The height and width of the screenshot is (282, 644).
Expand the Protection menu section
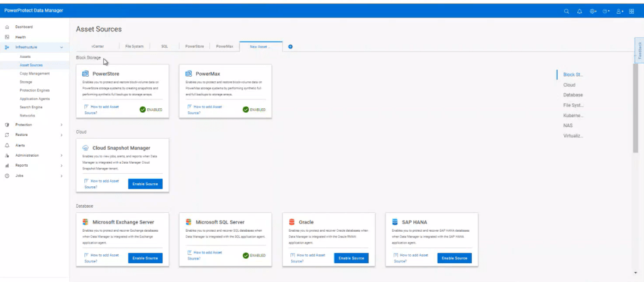[x=61, y=125]
